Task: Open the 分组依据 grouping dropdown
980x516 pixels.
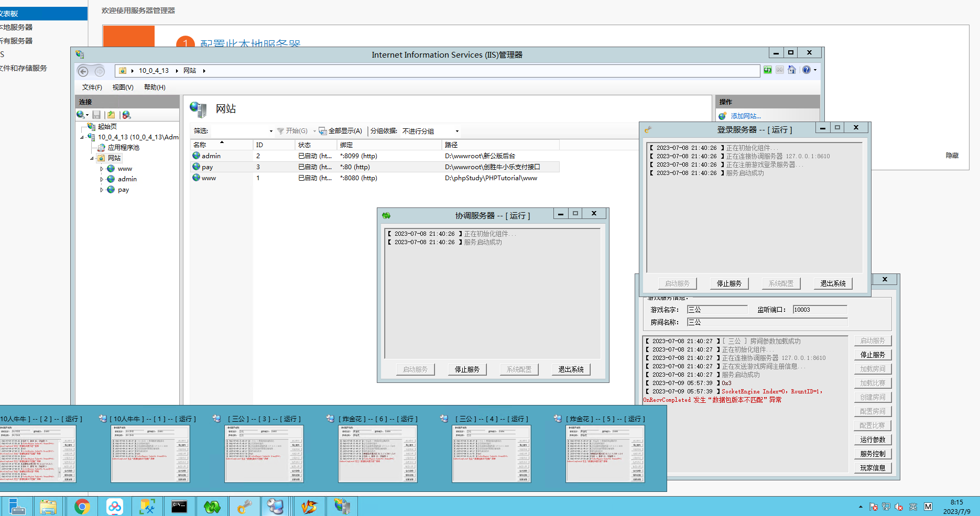Action: click(x=431, y=131)
